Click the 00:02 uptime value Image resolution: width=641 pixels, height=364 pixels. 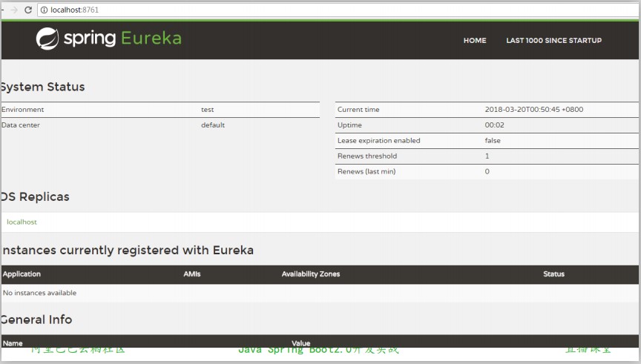(x=494, y=125)
